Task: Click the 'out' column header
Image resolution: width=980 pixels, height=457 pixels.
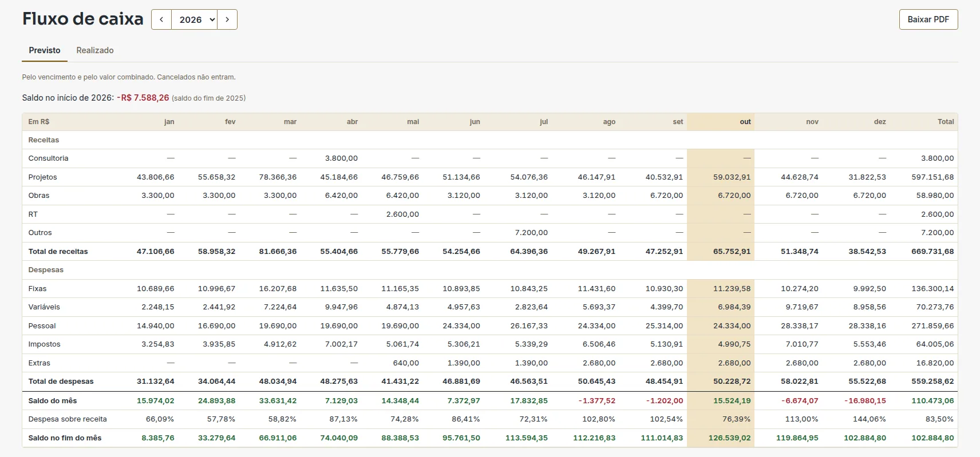Action: coord(745,122)
